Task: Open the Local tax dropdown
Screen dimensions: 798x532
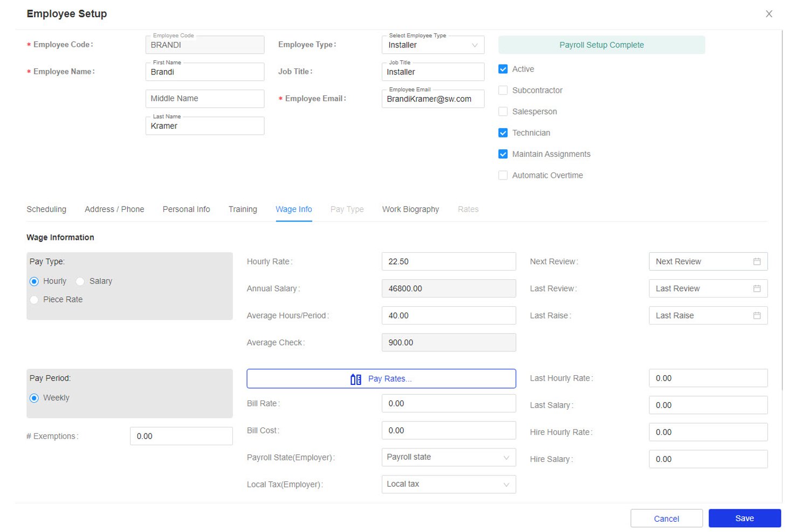Action: pos(449,484)
